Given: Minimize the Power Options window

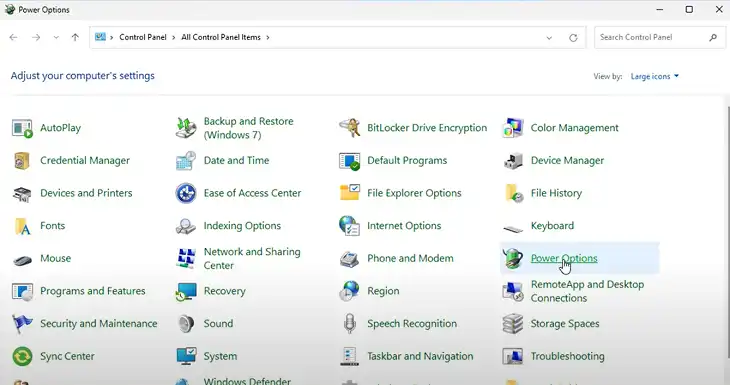Looking at the screenshot, I should click(x=659, y=9).
